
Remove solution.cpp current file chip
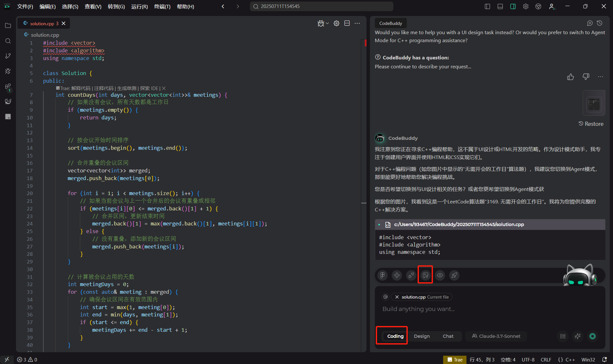[397, 297]
